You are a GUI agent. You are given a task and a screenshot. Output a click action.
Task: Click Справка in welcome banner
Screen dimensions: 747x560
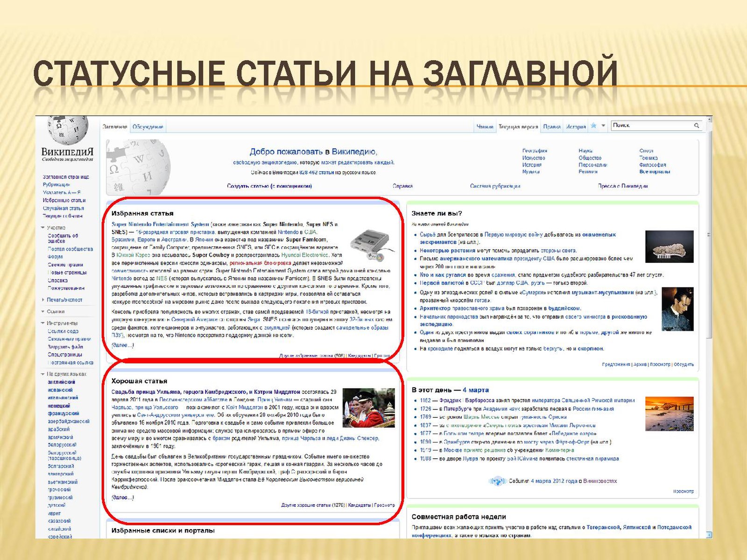pyautogui.click(x=403, y=186)
